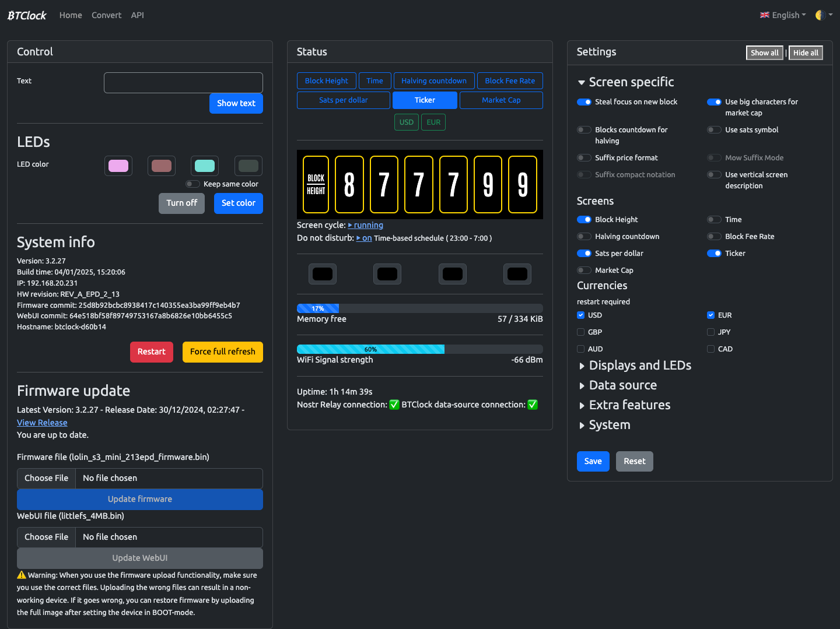This screenshot has width=840, height=629.
Task: Select the Ticker status screen
Action: point(425,100)
